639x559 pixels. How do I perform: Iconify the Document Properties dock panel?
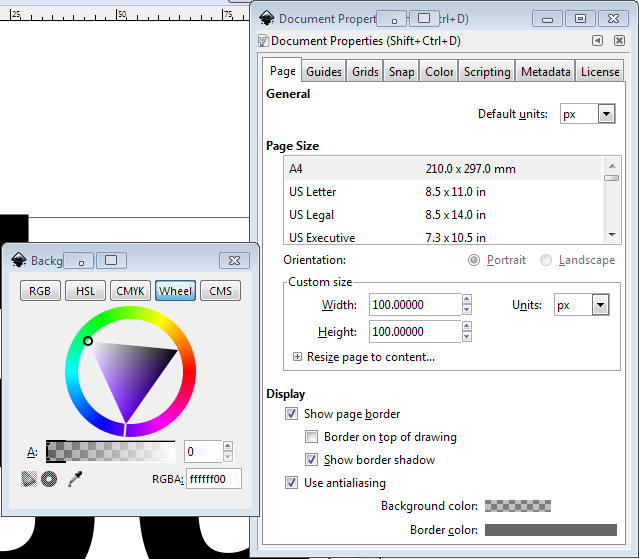pos(597,40)
